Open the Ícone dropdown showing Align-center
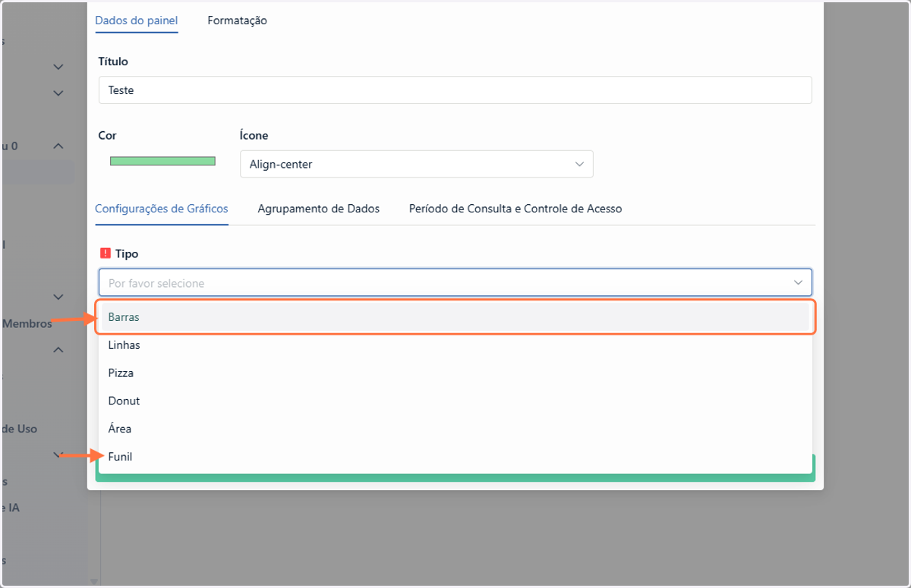 click(x=416, y=164)
